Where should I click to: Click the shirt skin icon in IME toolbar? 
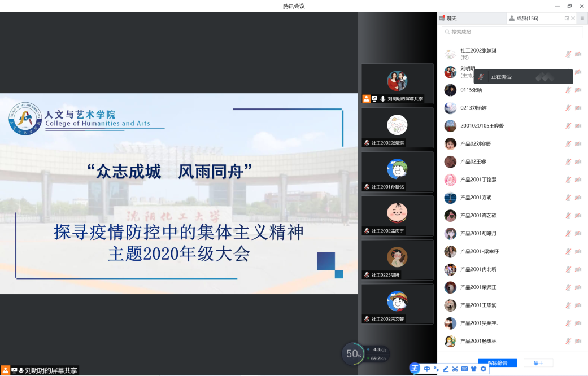pos(473,369)
